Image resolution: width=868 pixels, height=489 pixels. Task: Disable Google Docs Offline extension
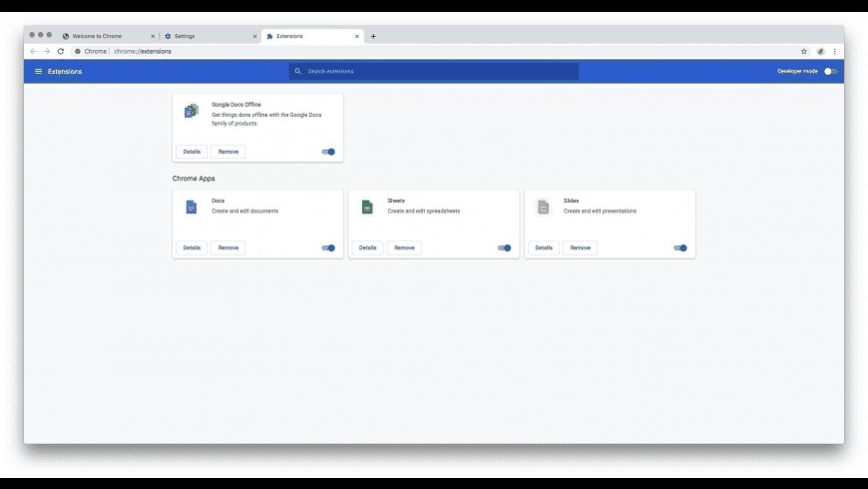(x=328, y=152)
